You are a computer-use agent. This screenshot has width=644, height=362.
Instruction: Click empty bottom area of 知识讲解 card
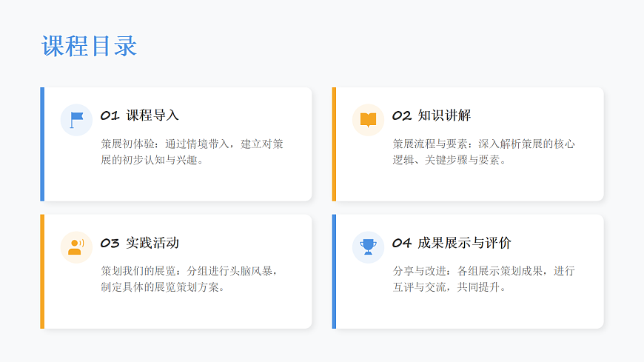(x=469, y=185)
